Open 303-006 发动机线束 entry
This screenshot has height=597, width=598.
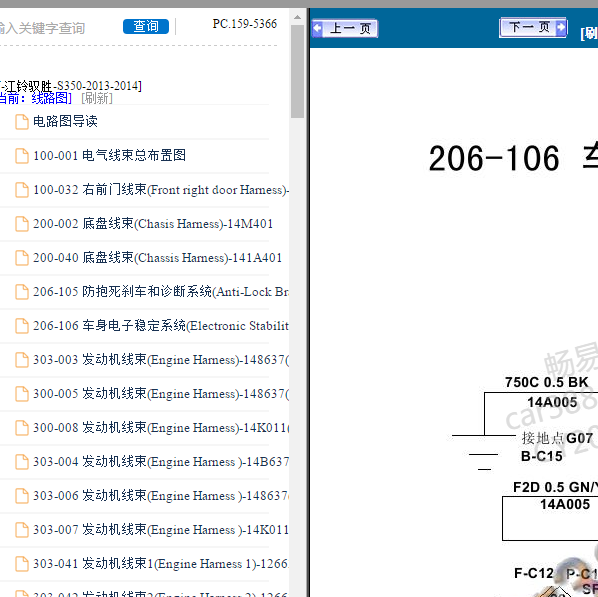coord(161,495)
